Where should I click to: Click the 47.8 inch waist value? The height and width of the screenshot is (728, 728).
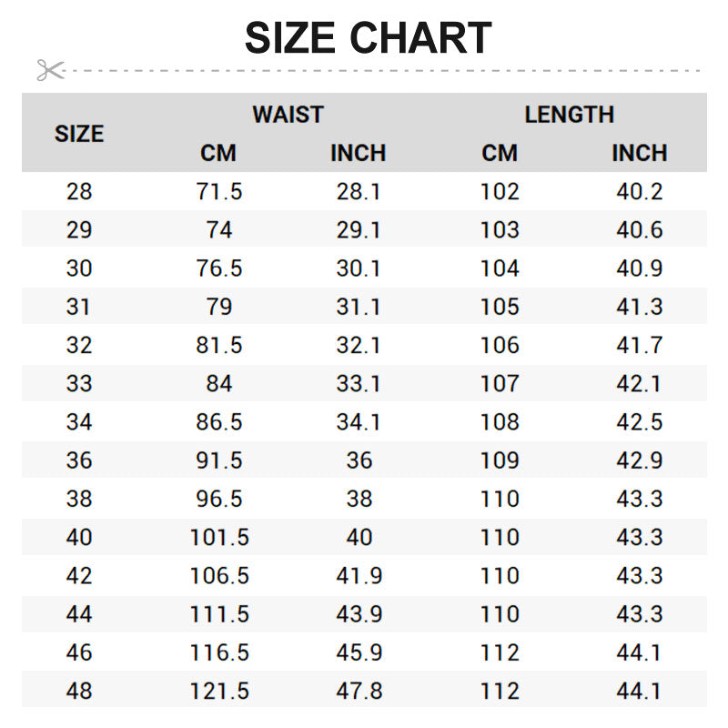click(x=359, y=692)
